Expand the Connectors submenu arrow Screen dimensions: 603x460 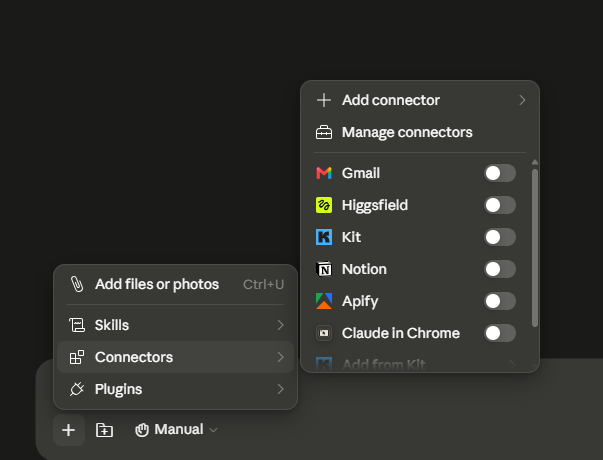tap(281, 357)
